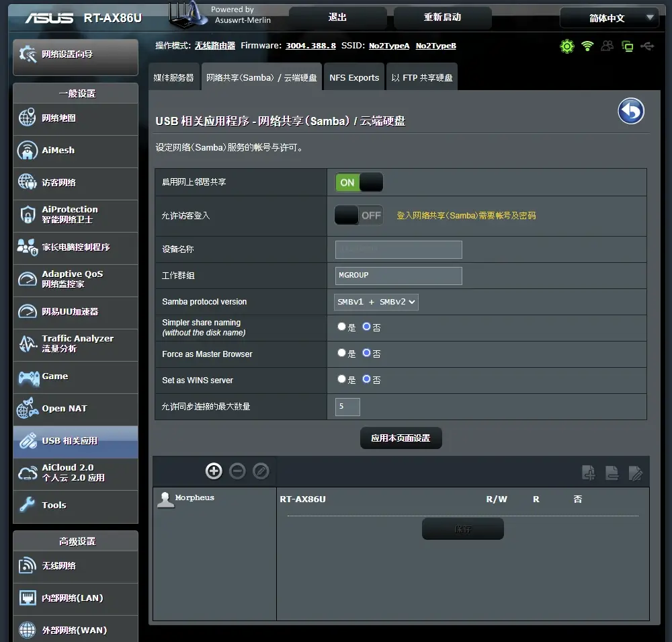Click the blue back arrow button

point(631,111)
